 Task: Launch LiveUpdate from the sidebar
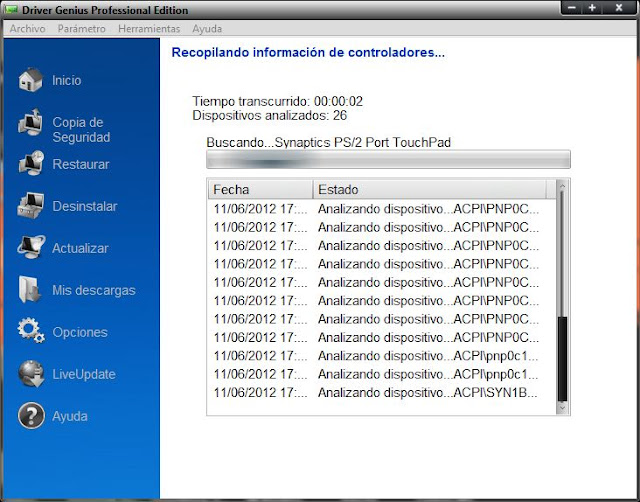[84, 374]
